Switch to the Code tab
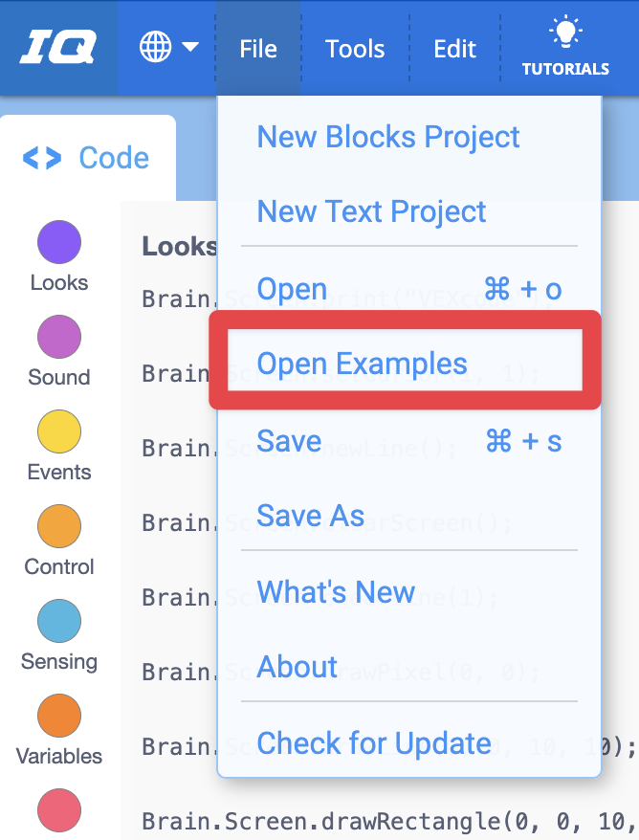 (87, 159)
